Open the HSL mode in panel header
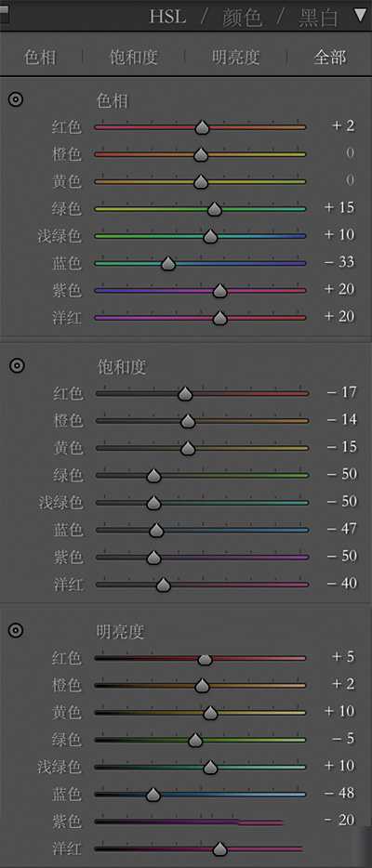Screen dimensions: 372x868 coord(167,17)
